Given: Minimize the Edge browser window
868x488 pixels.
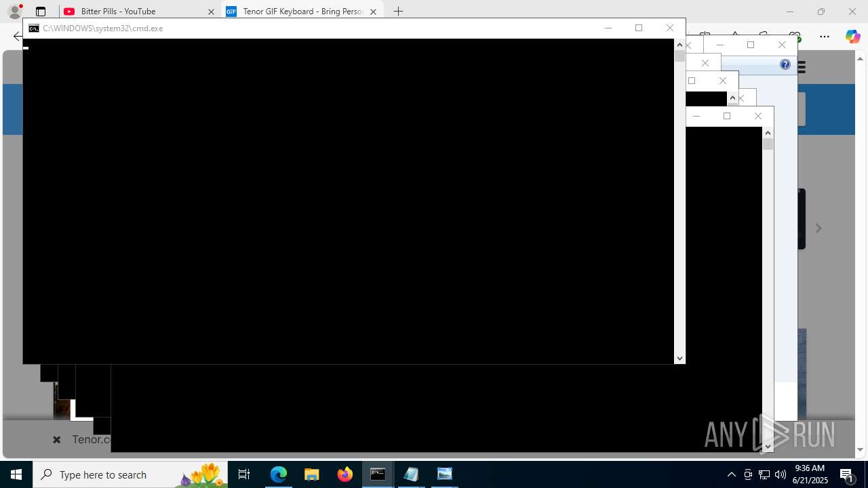Looking at the screenshot, I should pos(790,12).
